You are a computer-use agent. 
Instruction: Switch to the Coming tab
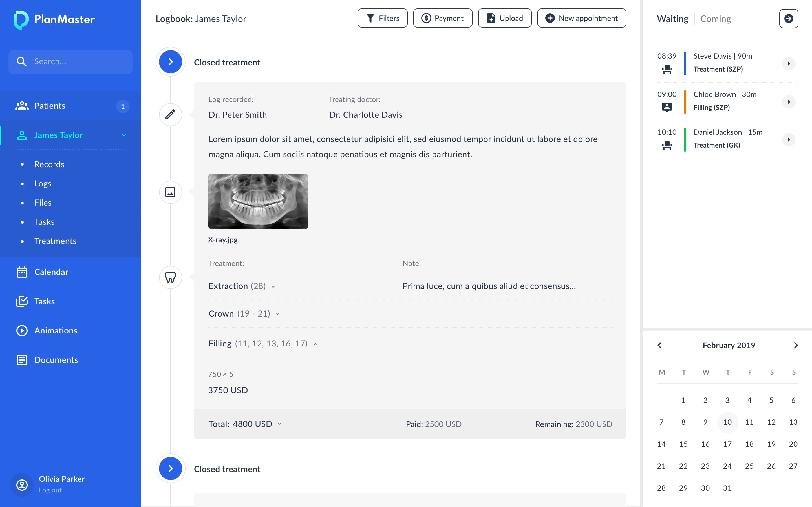[715, 19]
